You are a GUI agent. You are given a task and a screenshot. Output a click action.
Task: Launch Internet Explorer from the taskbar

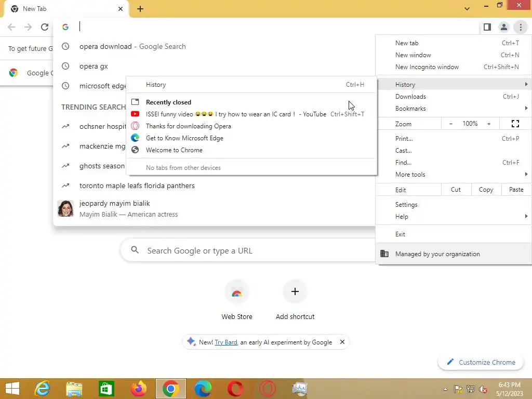[x=42, y=389]
